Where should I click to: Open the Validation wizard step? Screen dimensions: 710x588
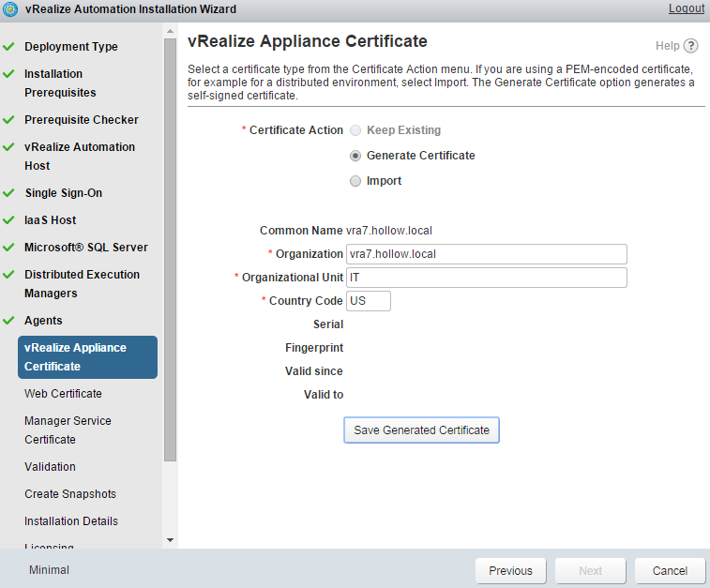(50, 467)
